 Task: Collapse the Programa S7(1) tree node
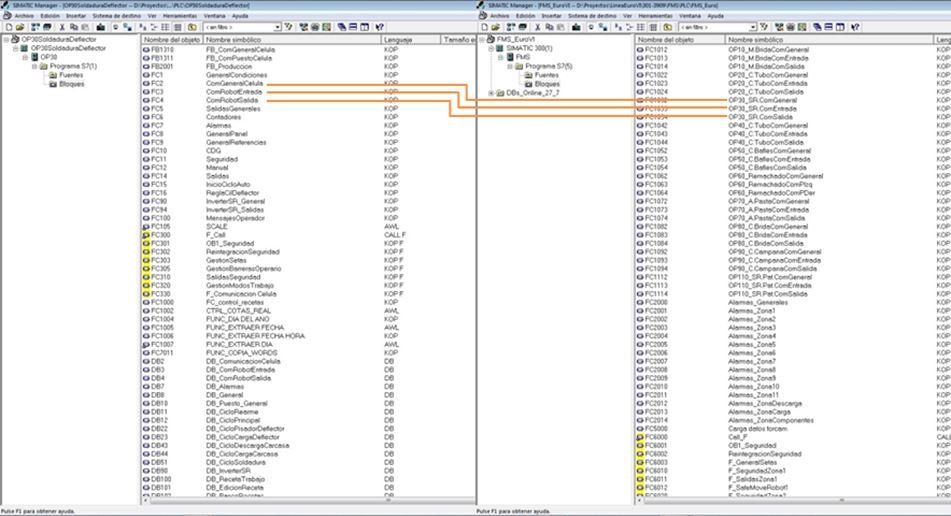(x=34, y=66)
